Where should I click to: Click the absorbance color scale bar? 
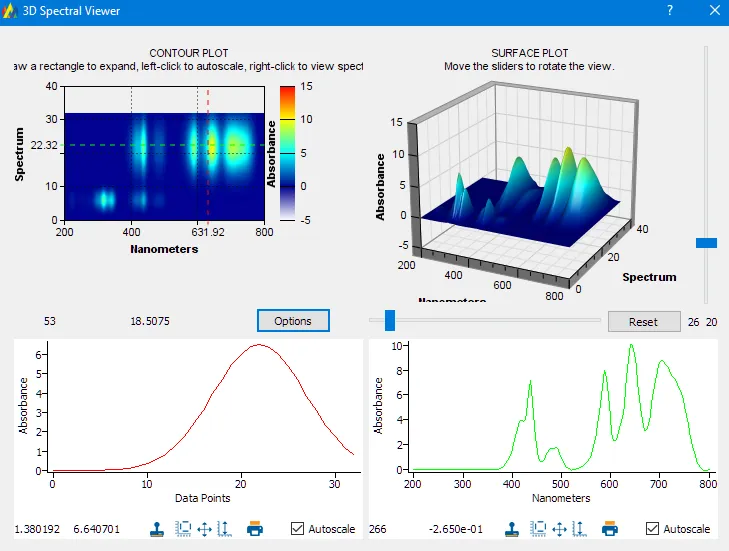tap(287, 153)
